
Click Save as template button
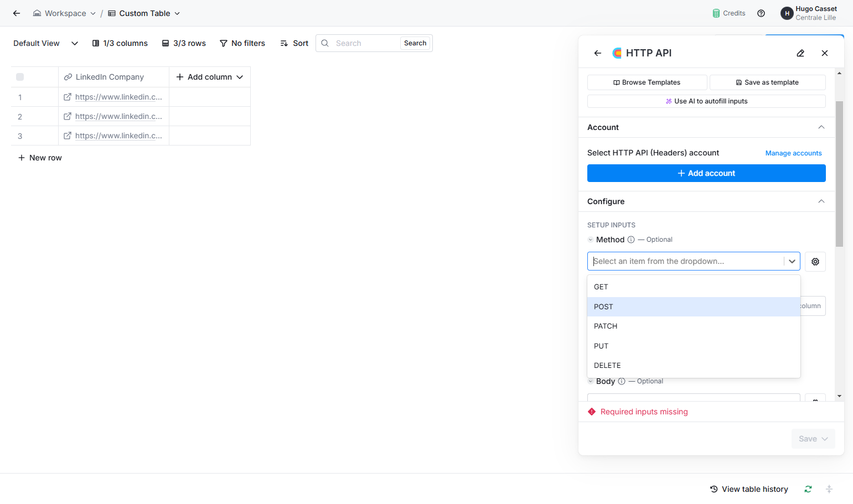(767, 82)
